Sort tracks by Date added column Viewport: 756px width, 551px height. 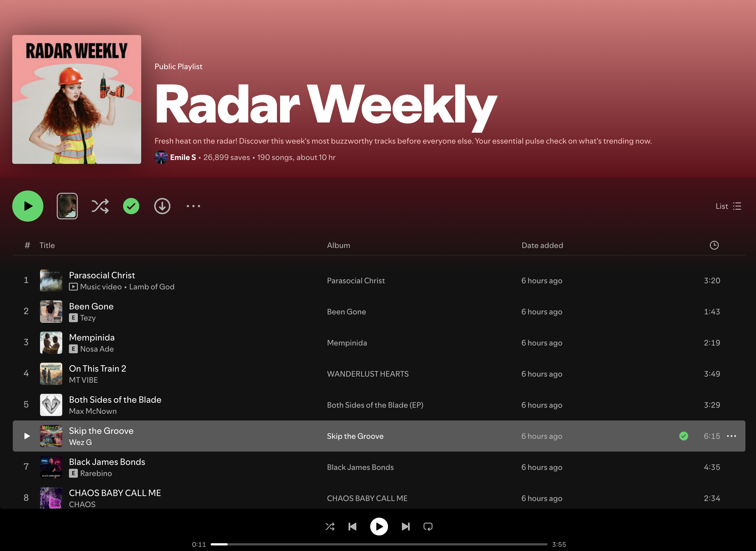click(542, 246)
